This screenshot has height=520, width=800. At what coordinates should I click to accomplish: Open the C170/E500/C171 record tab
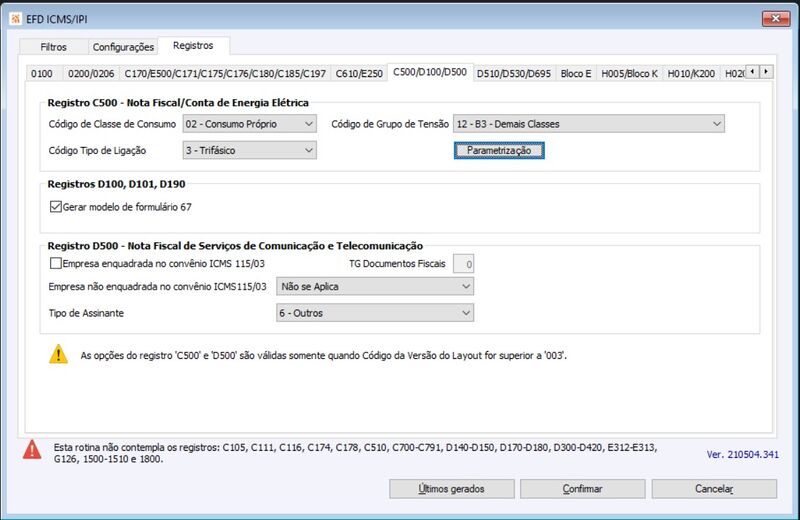click(225, 73)
